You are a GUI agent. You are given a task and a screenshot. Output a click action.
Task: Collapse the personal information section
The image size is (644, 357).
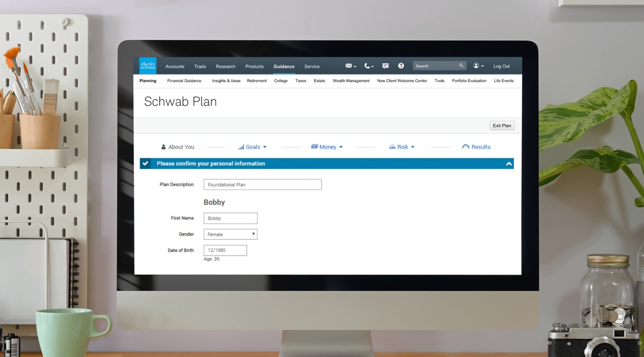click(x=509, y=164)
